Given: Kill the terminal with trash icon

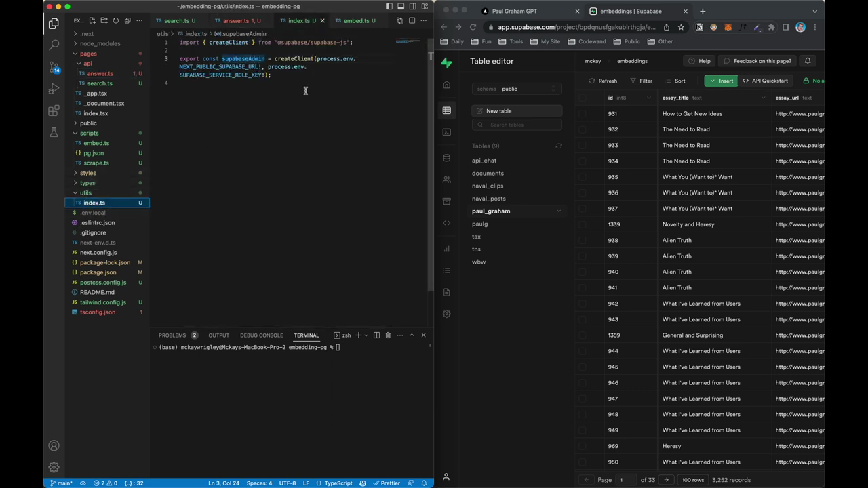Looking at the screenshot, I should click(x=388, y=335).
